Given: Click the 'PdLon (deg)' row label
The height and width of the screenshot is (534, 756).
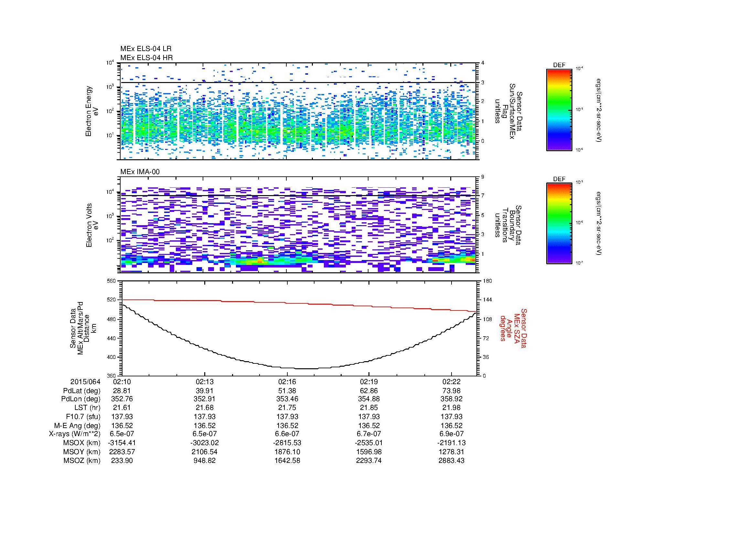Looking at the screenshot, I should pos(81,399).
